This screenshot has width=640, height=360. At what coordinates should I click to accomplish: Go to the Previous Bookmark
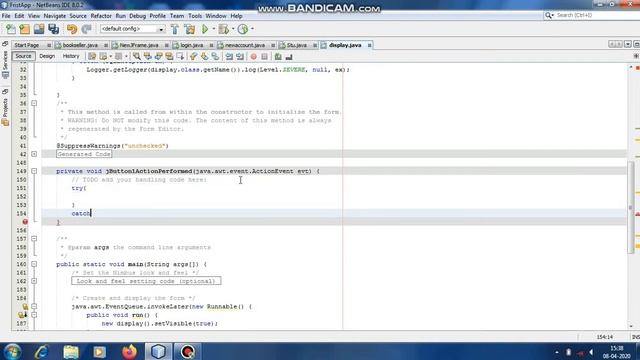193,56
